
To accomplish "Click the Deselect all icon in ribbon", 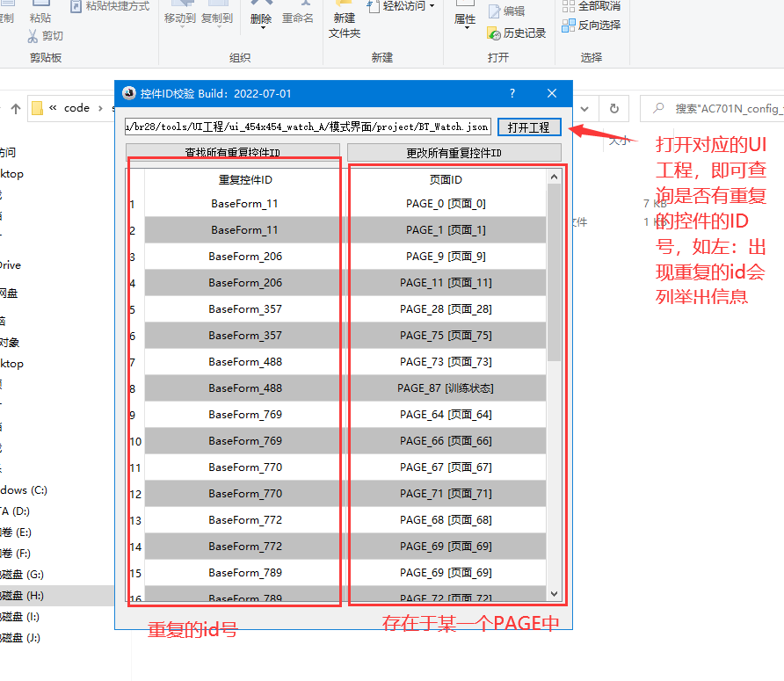I will [569, 6].
